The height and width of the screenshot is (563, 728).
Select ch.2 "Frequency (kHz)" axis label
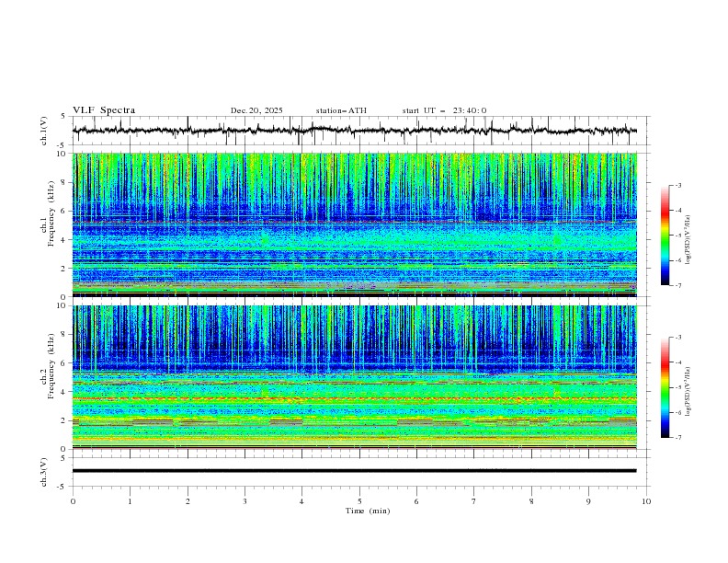pos(51,366)
